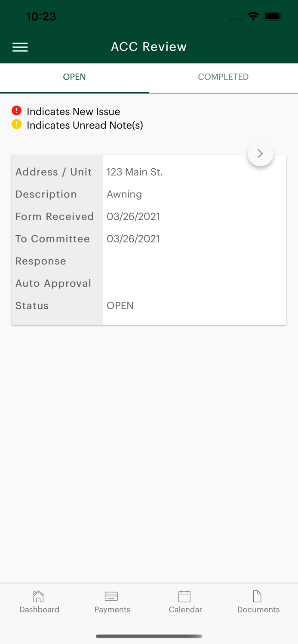This screenshot has width=298, height=644.
Task: Tap the Wi-Fi status icon
Action: (x=253, y=16)
